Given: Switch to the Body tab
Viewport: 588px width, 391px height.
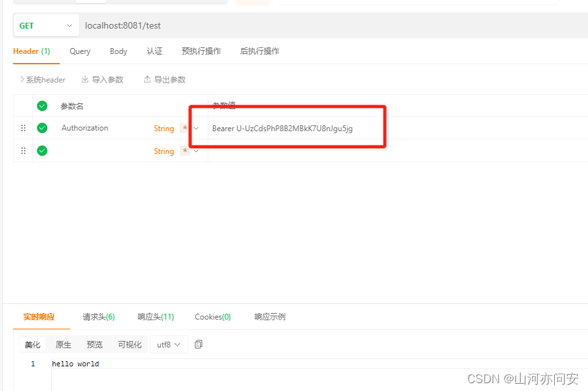Looking at the screenshot, I should [118, 51].
